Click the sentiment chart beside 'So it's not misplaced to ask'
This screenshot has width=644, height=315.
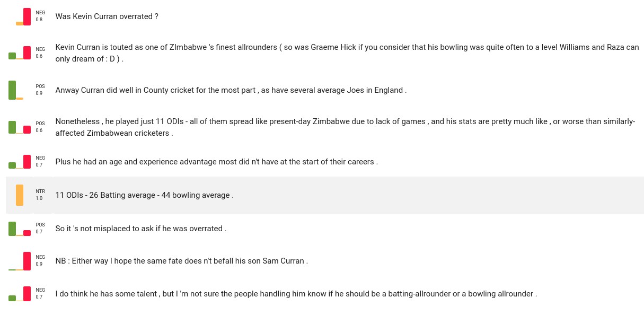coord(20,229)
